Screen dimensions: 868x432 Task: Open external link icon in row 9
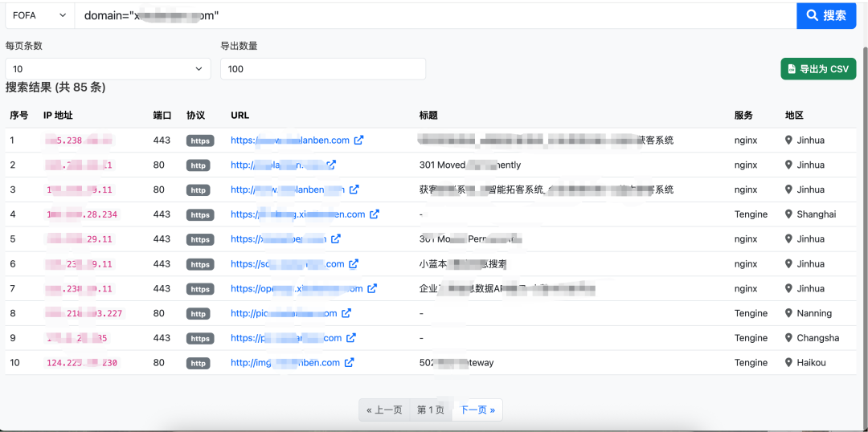pos(351,338)
